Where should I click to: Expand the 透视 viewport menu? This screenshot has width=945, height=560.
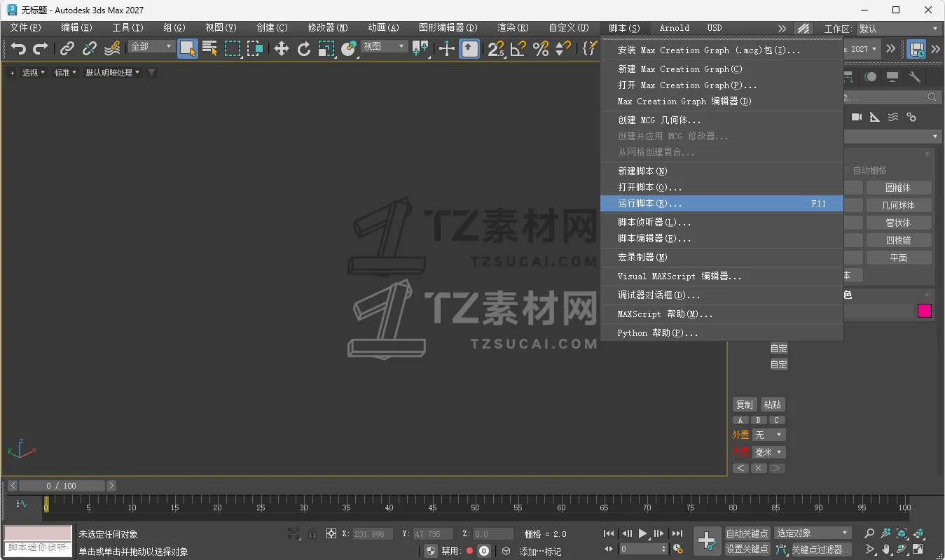click(33, 72)
